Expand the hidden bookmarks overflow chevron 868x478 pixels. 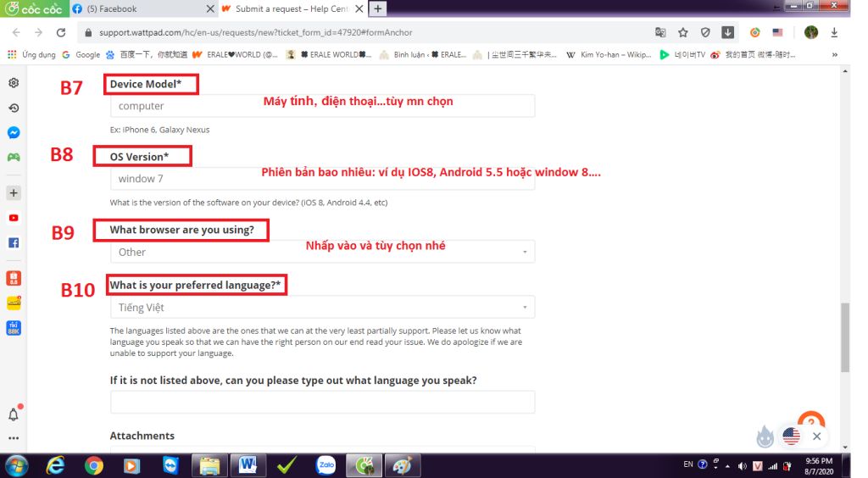pos(835,54)
